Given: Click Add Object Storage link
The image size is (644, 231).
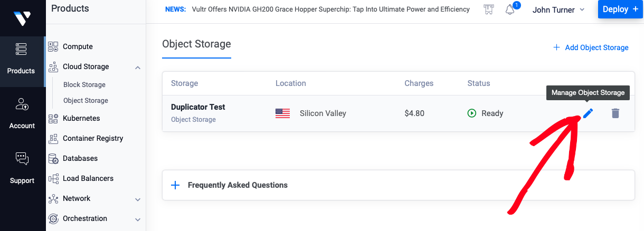Looking at the screenshot, I should tap(591, 47).
